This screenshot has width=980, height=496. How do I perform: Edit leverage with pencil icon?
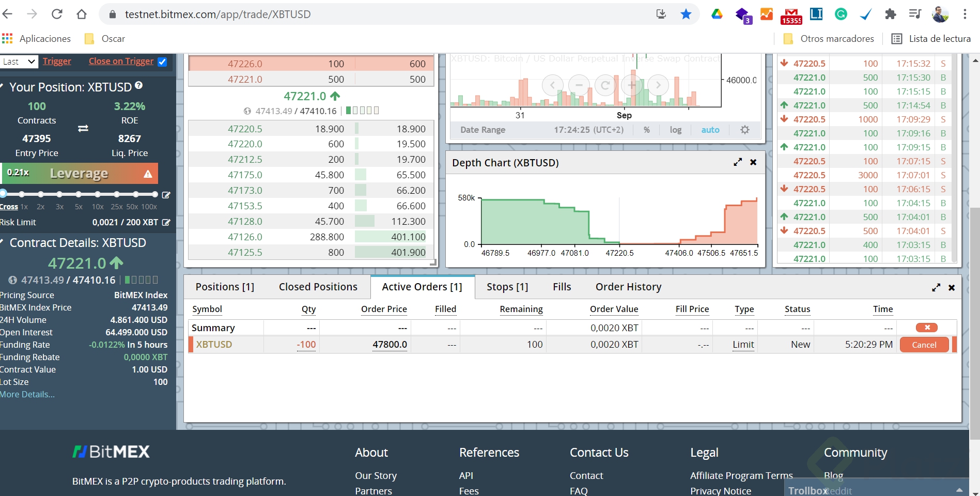[166, 195]
